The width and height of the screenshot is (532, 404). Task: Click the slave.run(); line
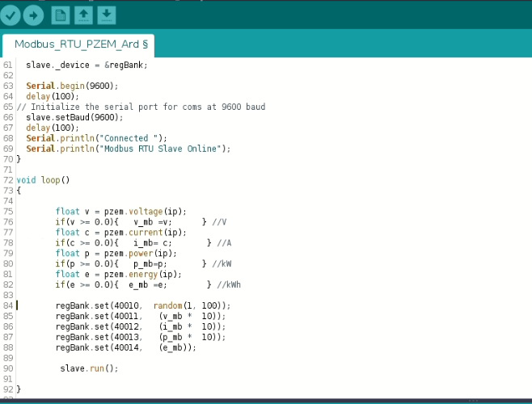[89, 368]
